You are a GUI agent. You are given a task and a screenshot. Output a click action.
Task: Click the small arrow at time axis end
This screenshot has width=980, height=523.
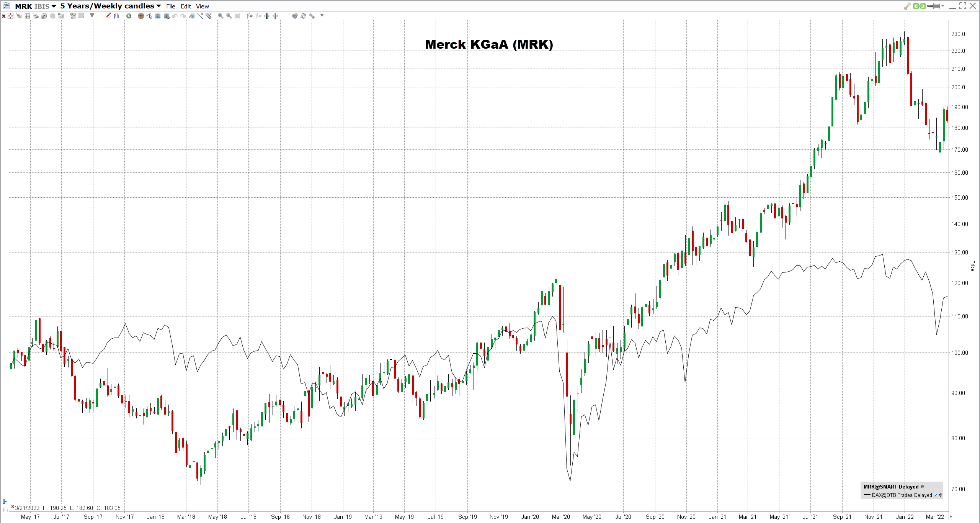click(x=951, y=516)
